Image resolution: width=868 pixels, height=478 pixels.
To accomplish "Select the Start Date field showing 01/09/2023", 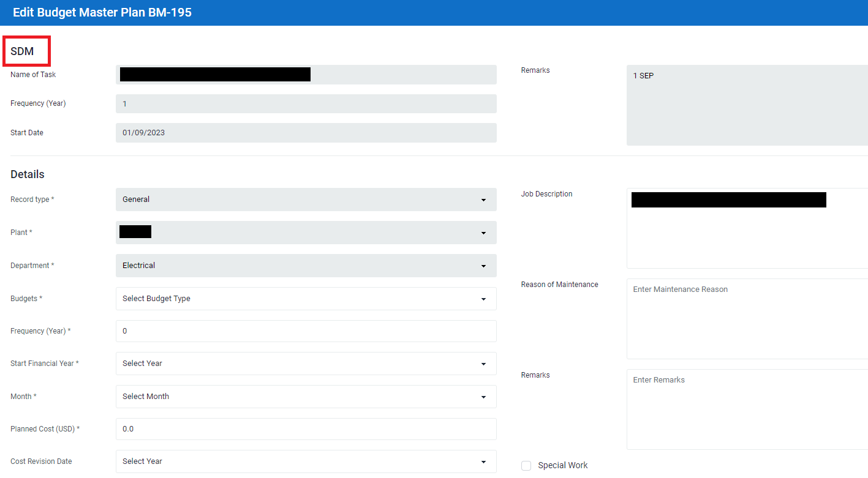I will [x=306, y=133].
